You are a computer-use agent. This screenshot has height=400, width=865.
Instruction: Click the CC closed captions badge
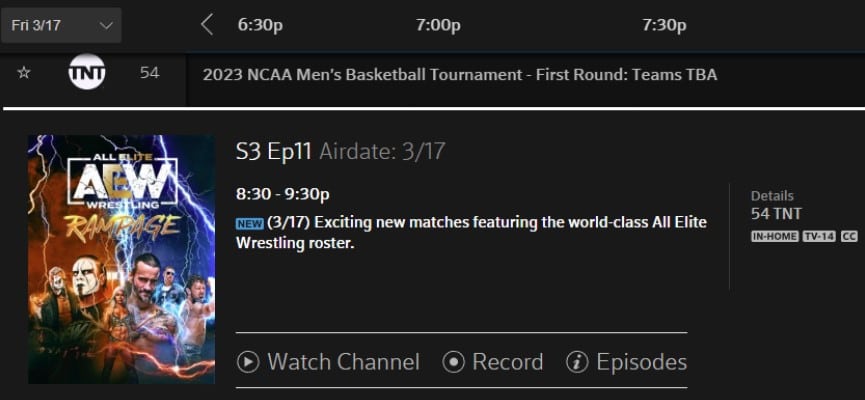849,236
